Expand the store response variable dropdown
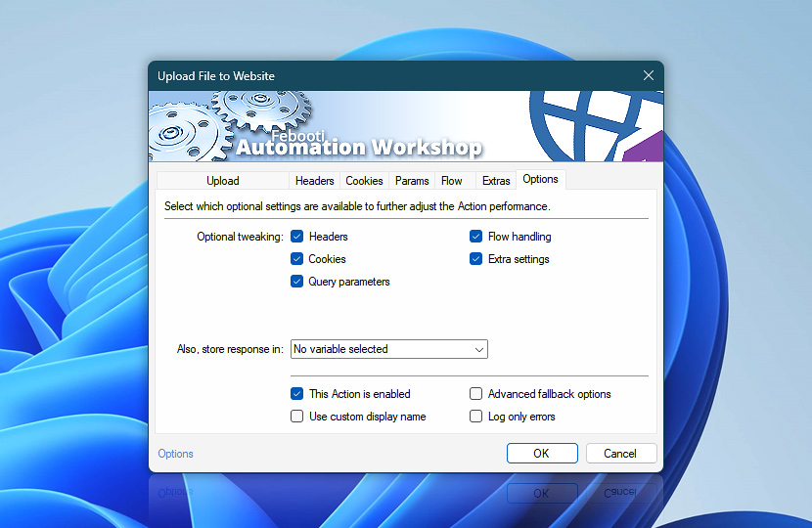 pyautogui.click(x=389, y=349)
